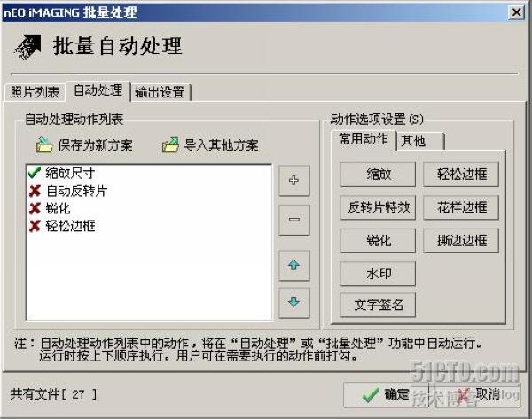Click the 缩放 action button
Screen dimensions: 532x419
(x=378, y=175)
